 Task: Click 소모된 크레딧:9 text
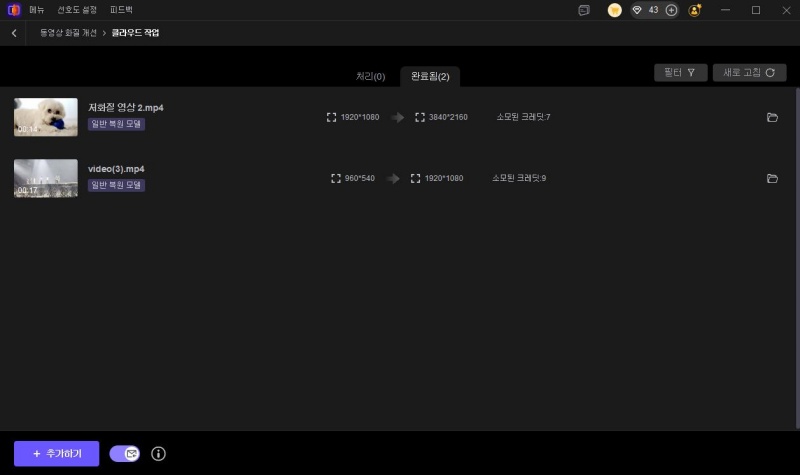(519, 179)
